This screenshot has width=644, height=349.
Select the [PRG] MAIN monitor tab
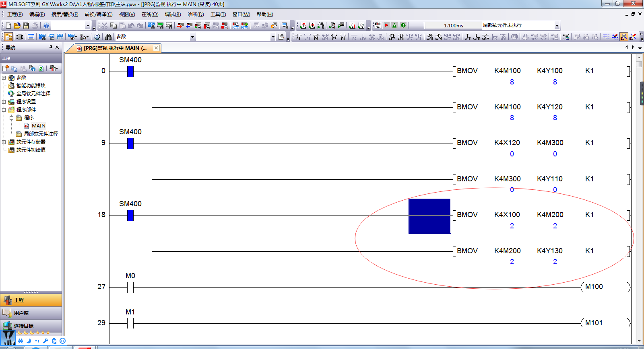pyautogui.click(x=115, y=48)
